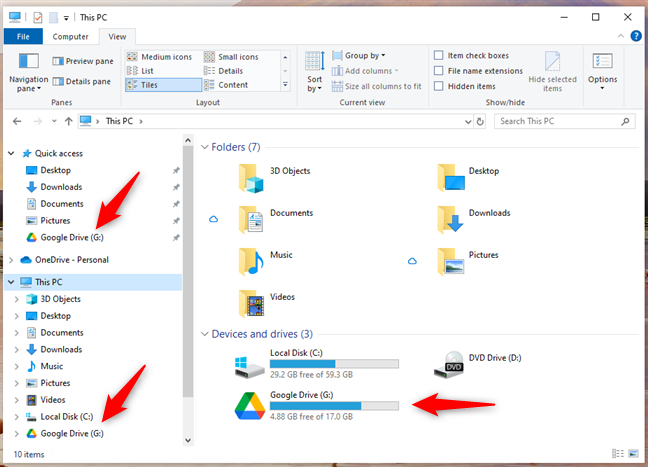This screenshot has width=648, height=467.
Task: Select the View ribbon tab
Action: click(117, 36)
